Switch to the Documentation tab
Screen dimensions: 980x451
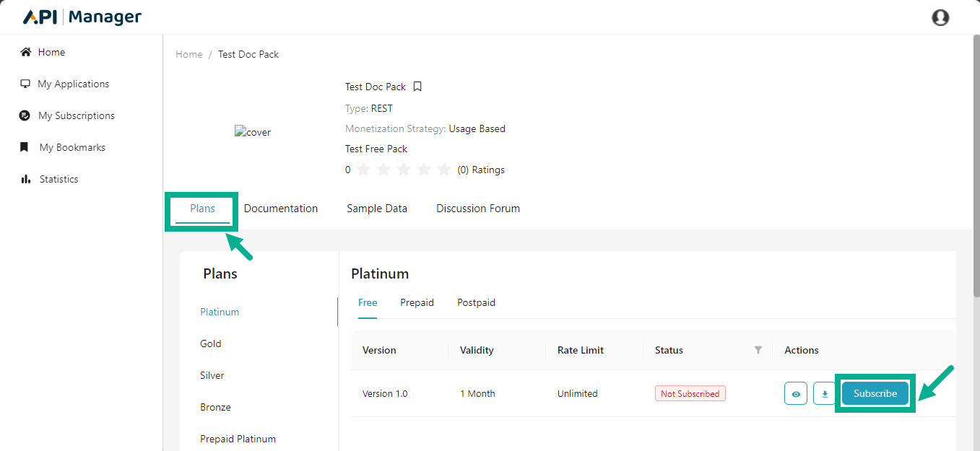coord(280,209)
